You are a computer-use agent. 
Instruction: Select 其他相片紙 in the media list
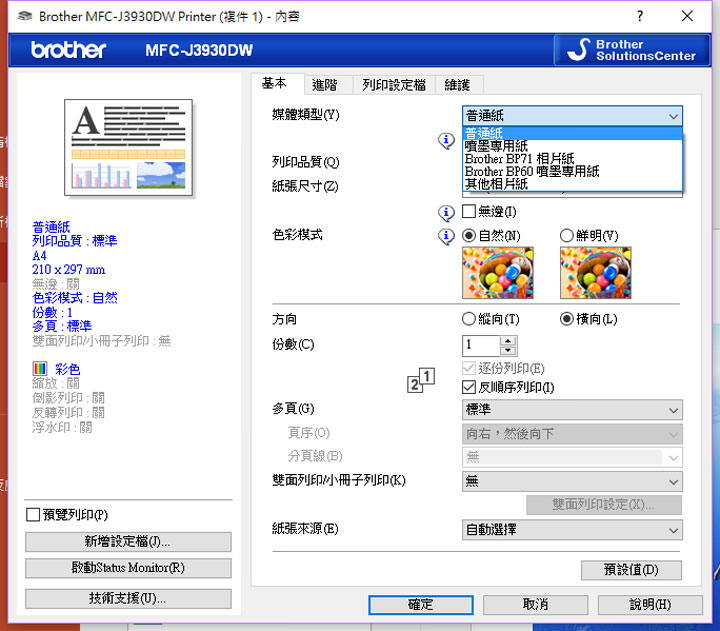pyautogui.click(x=572, y=184)
